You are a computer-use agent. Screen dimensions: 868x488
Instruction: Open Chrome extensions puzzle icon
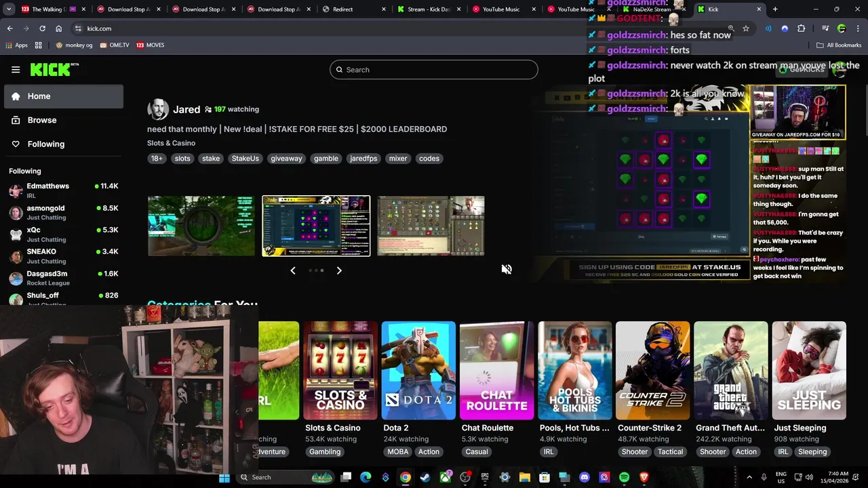click(802, 28)
